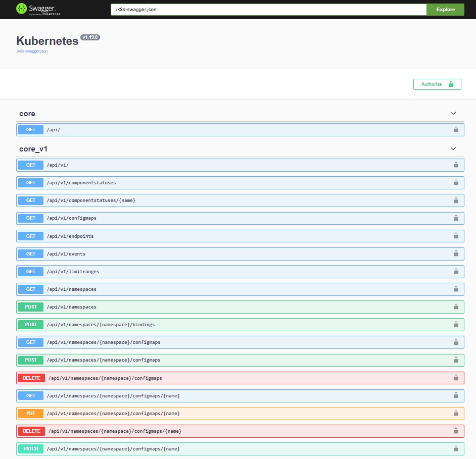Viewport: 476px width, 459px height.
Task: Open the core tag heading
Action: tap(27, 114)
